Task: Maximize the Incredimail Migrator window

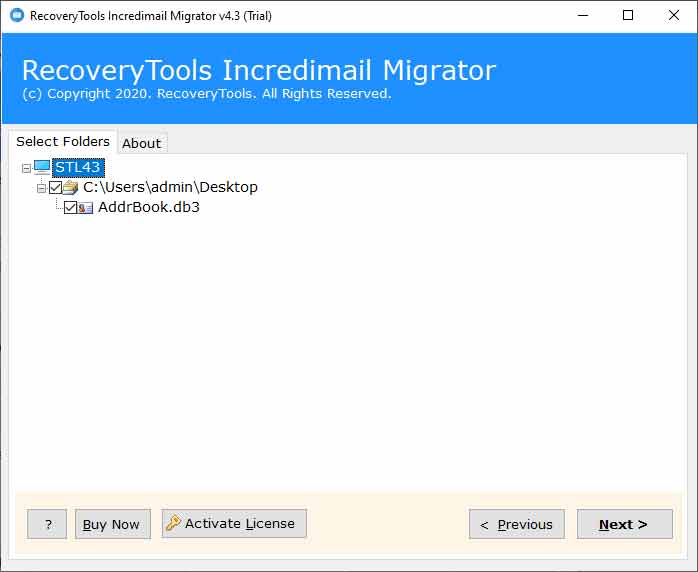Action: click(628, 16)
